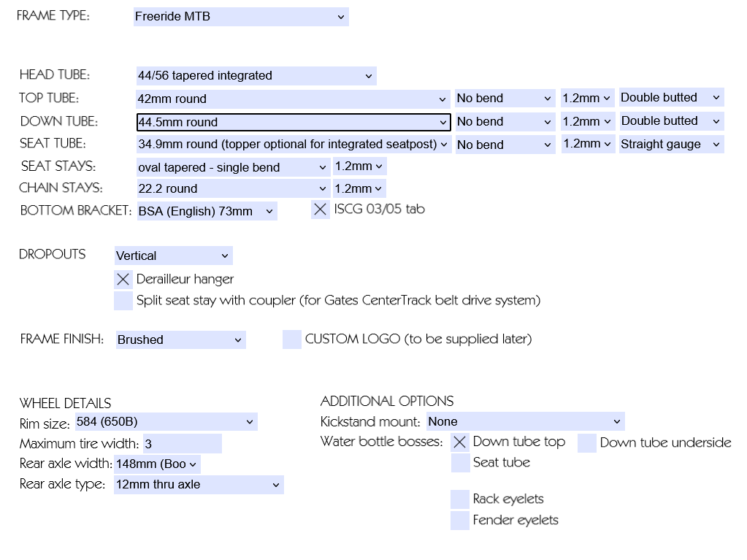
Task: Click the Maximum tire width field
Action: [x=182, y=444]
